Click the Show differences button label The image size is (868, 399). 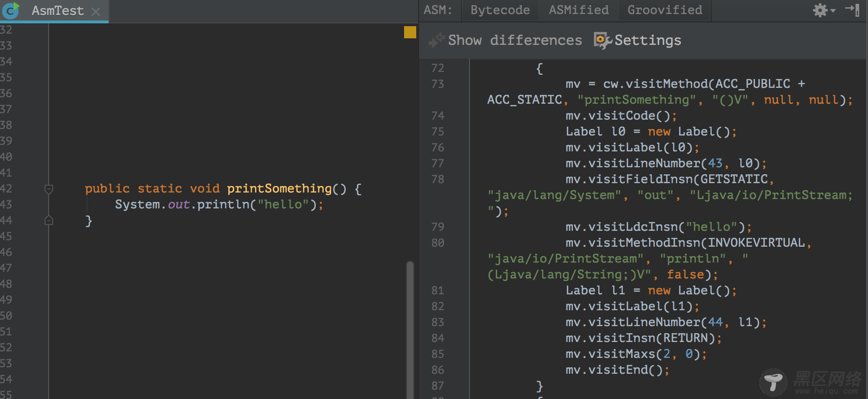pos(515,40)
